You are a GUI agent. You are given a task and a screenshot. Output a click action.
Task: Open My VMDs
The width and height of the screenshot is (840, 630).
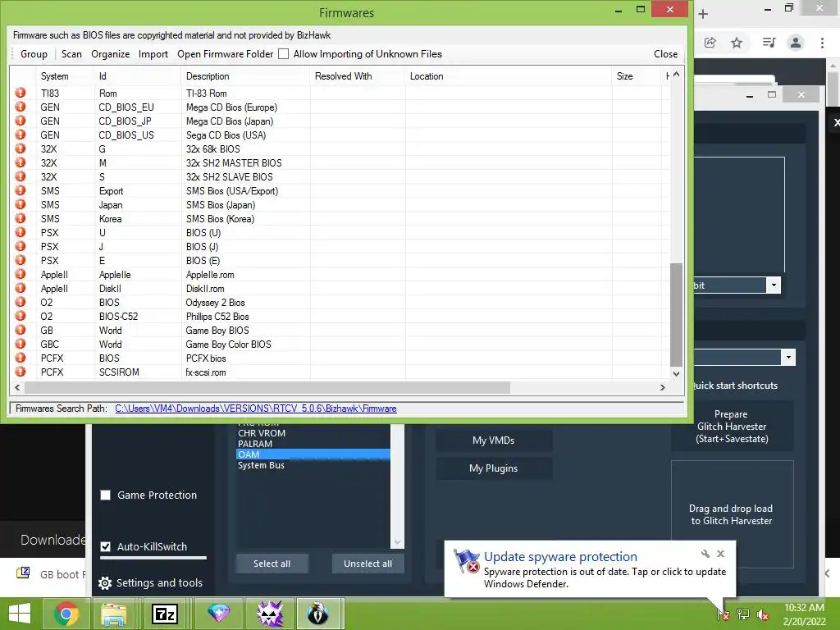coord(493,441)
